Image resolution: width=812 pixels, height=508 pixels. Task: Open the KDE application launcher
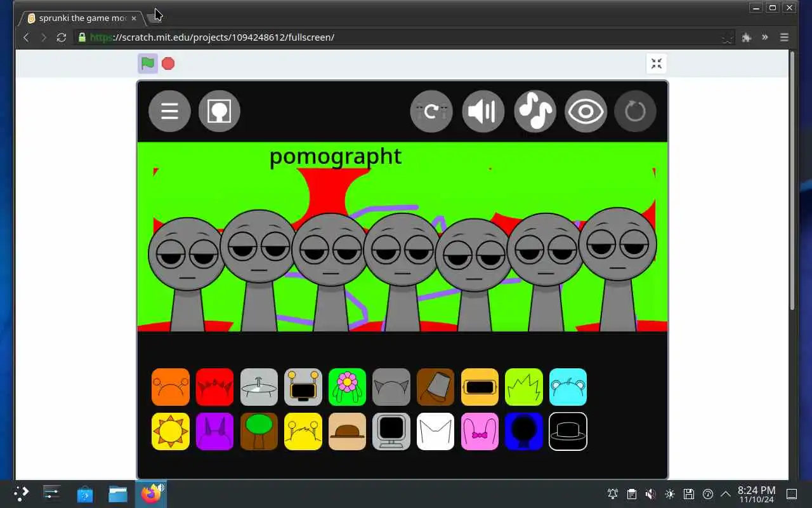[x=22, y=493]
